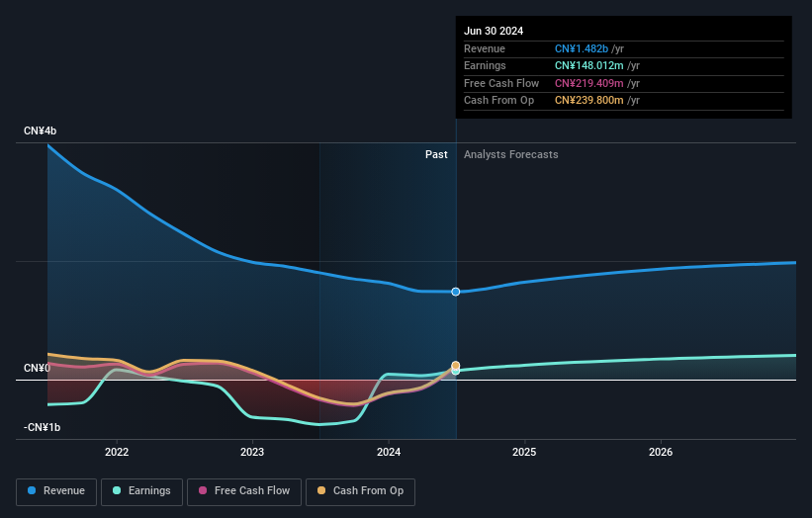Click the blue Revenue data point marker

coord(455,292)
